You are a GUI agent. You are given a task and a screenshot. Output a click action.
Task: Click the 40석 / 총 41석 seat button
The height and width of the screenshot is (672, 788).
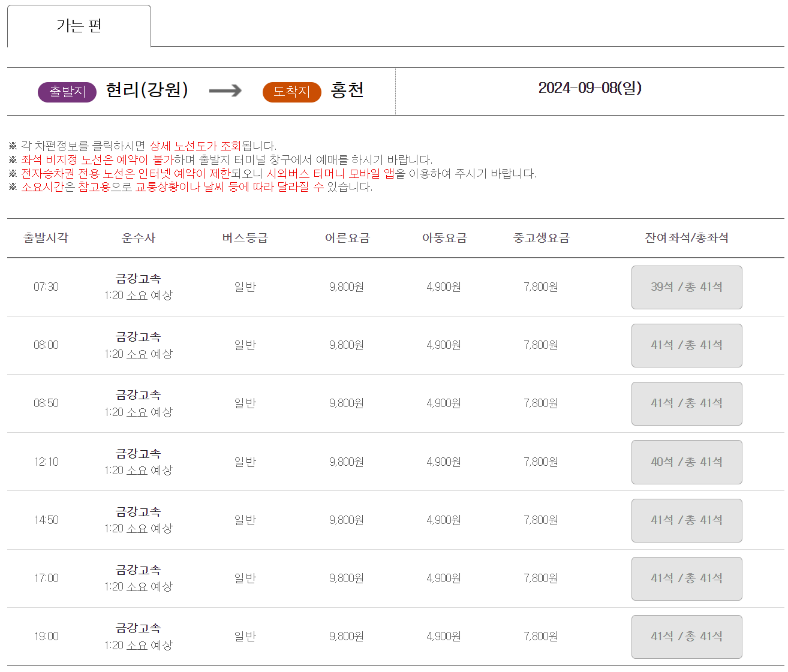click(687, 462)
